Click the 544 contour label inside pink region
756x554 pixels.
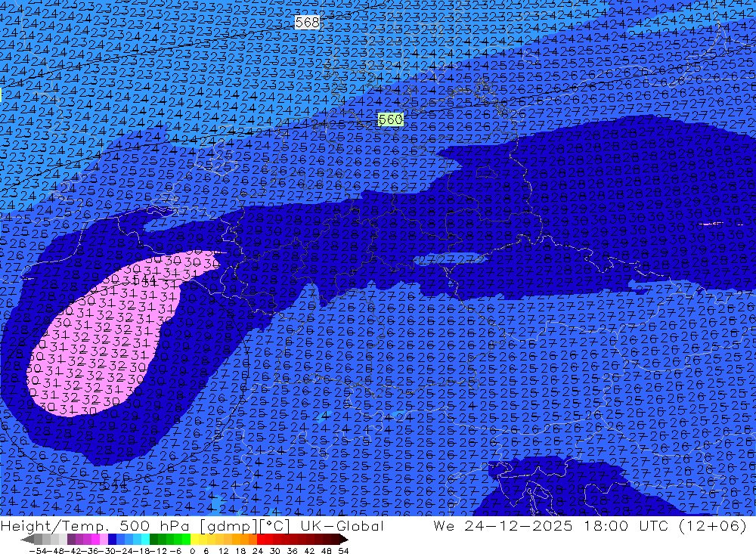click(x=144, y=279)
